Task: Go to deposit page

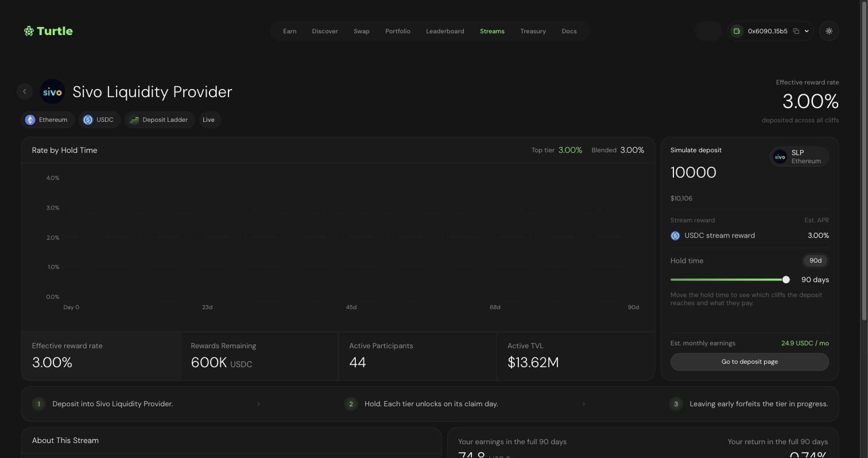Action: pyautogui.click(x=750, y=361)
